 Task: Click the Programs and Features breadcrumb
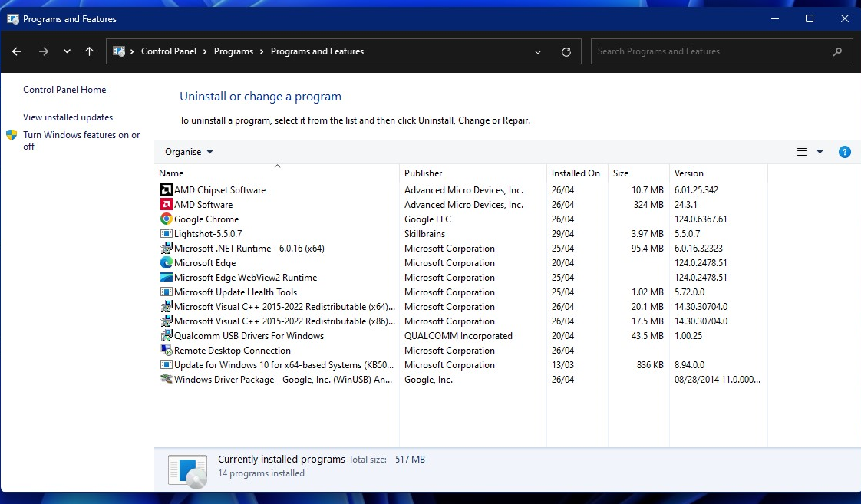click(317, 51)
